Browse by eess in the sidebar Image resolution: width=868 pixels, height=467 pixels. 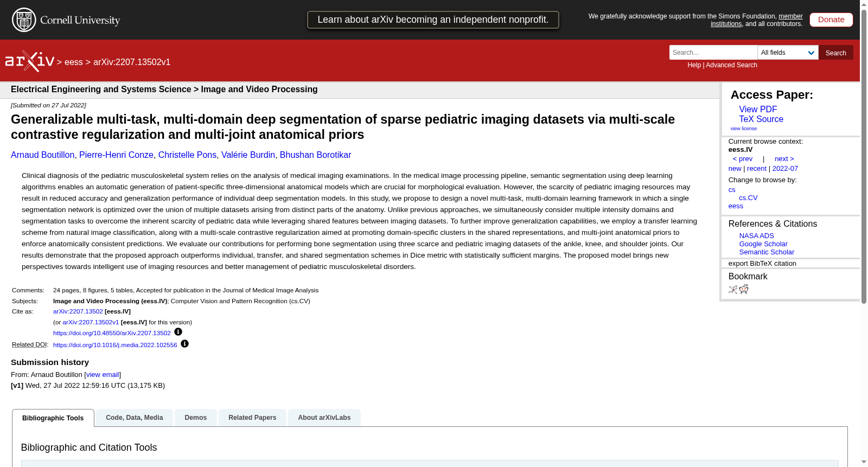click(x=736, y=206)
